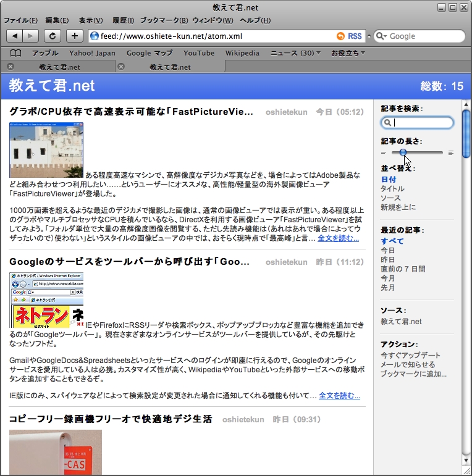Viewport: 472px width, 476px height.
Task: Select 新規を上に sort option
Action: coord(398,207)
